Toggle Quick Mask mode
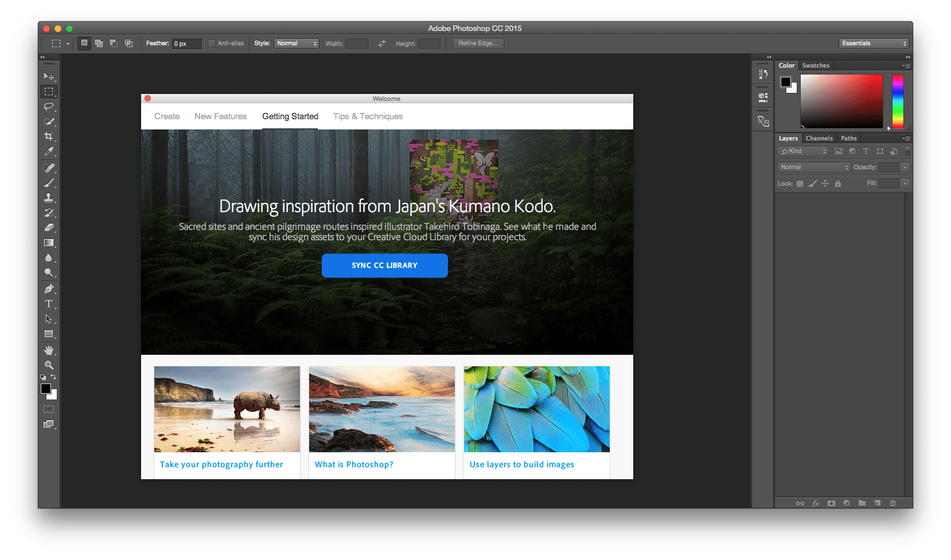951x560 pixels. [x=49, y=409]
